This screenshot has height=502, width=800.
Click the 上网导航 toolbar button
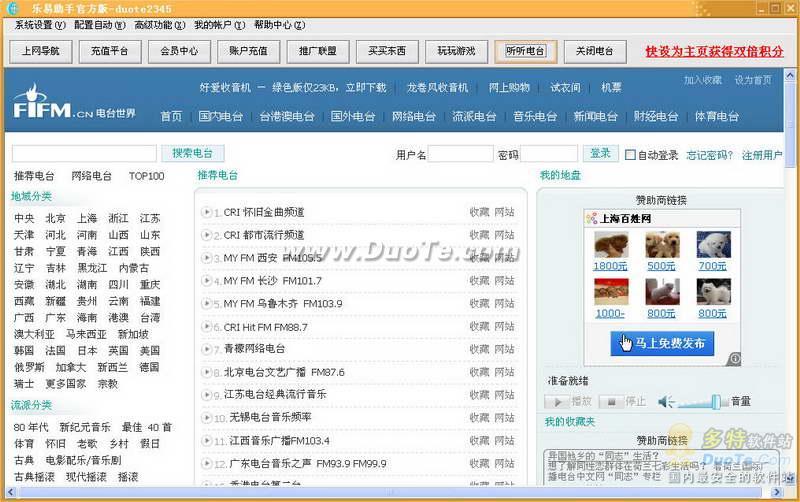41,52
